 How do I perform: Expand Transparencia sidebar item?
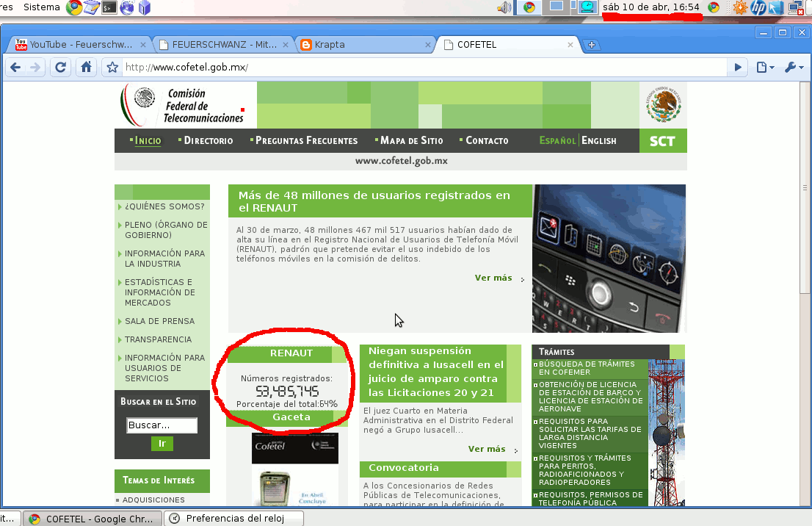click(158, 339)
